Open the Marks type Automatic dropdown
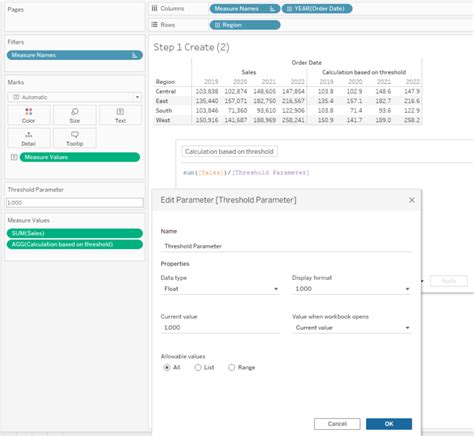474x436 pixels. (75, 97)
